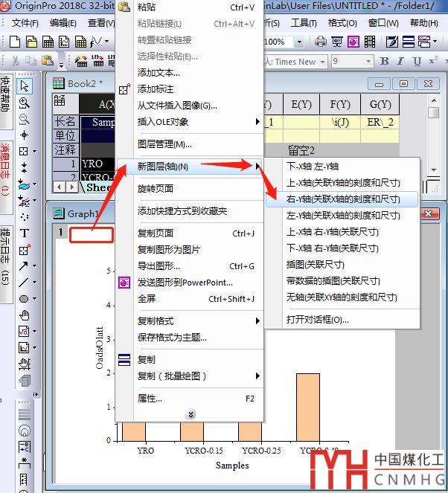448x493 pixels.
Task: Click the layer 1 icon in Graph1
Action: (60, 232)
